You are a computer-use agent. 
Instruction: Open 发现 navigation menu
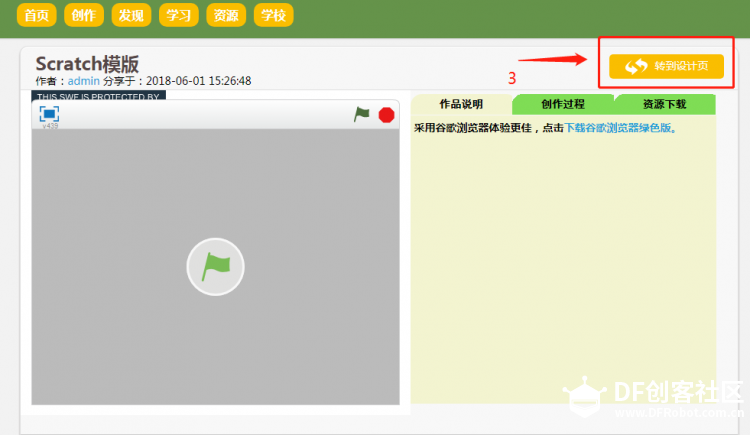[132, 15]
